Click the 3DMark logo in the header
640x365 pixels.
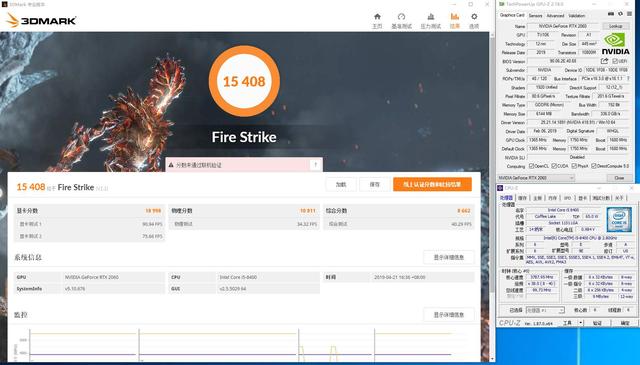click(41, 20)
